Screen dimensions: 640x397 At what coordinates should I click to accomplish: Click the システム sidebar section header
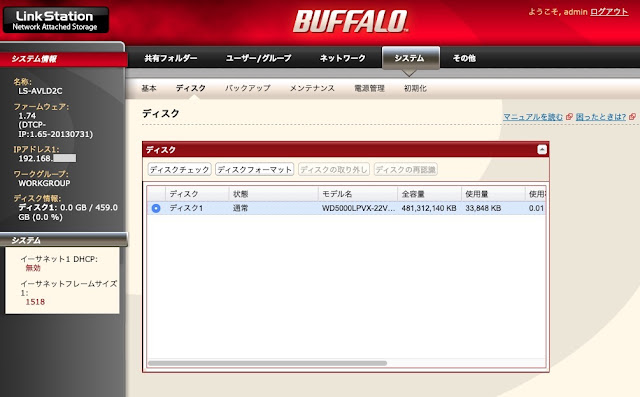click(x=63, y=240)
